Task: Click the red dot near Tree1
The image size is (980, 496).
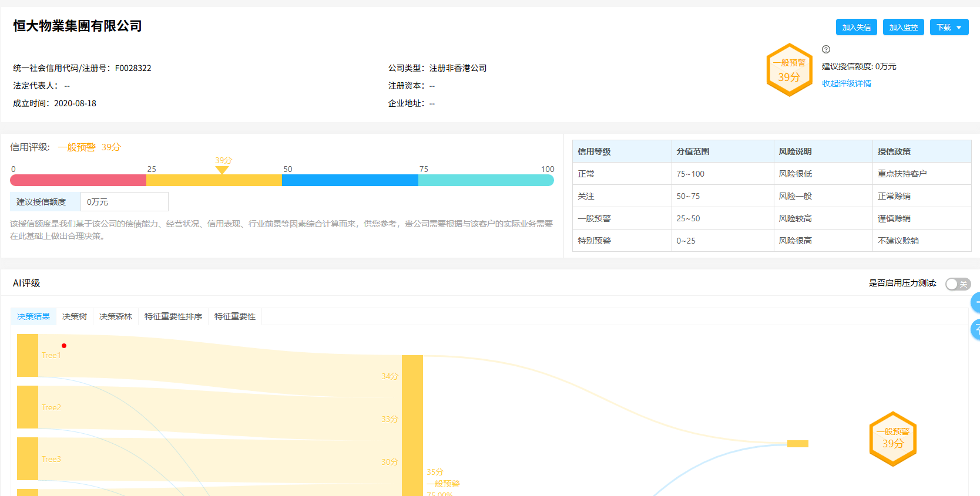Action: pos(64,346)
